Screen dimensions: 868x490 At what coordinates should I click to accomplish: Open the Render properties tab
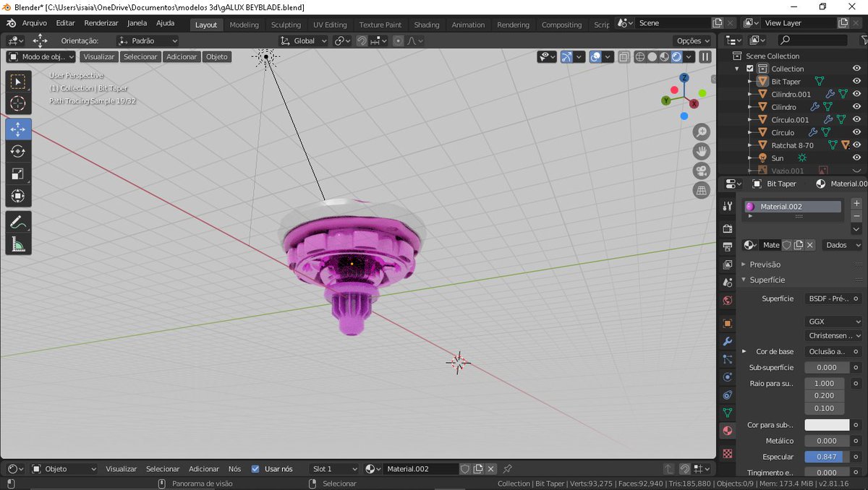click(x=728, y=228)
